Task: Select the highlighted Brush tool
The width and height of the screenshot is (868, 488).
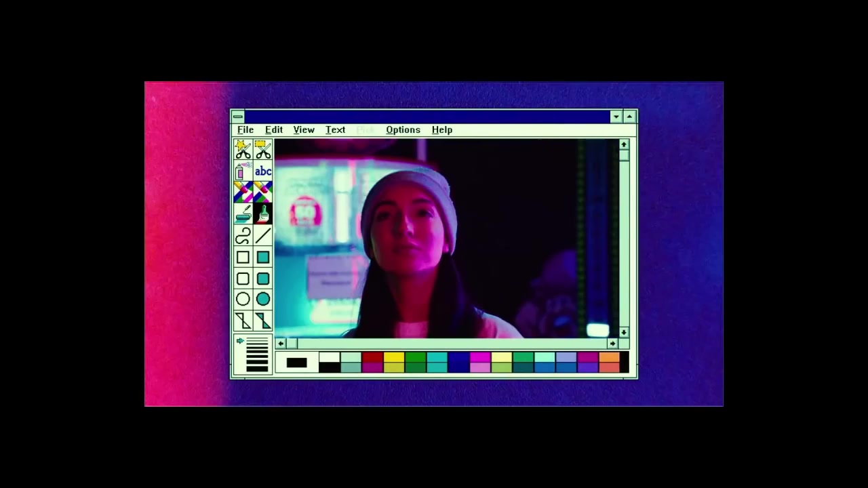Action: (x=263, y=214)
